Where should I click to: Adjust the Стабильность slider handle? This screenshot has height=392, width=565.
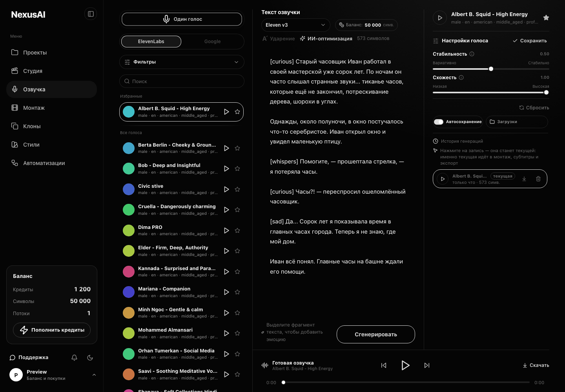pos(491,69)
